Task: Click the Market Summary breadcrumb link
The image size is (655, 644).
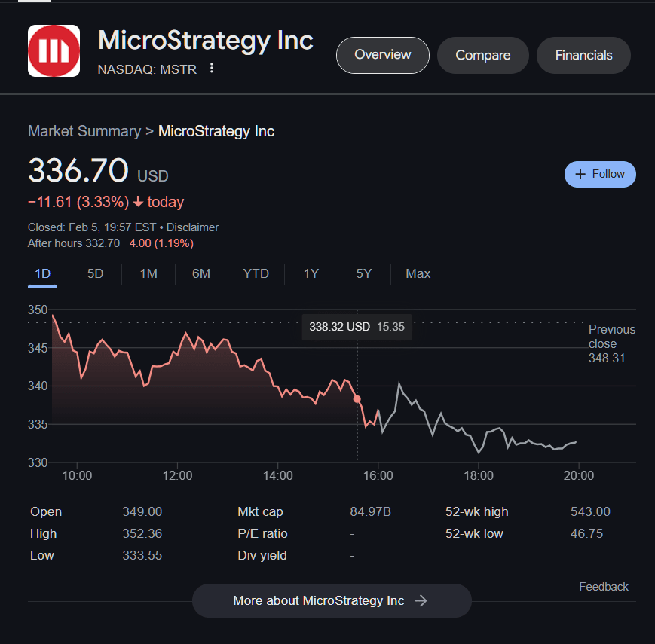Action: coord(84,131)
